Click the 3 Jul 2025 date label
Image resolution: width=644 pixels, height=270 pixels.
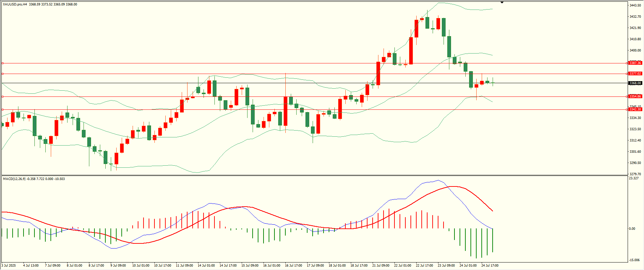9,266
